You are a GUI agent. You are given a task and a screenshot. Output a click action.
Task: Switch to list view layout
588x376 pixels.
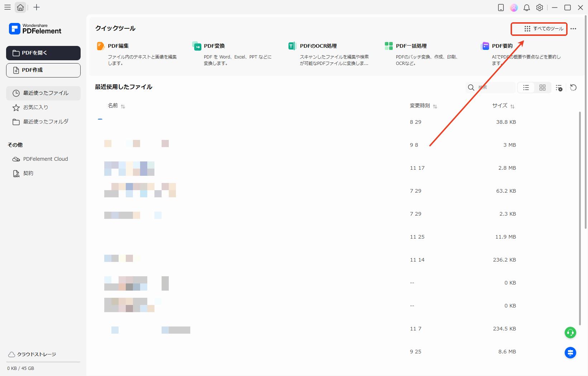point(526,88)
